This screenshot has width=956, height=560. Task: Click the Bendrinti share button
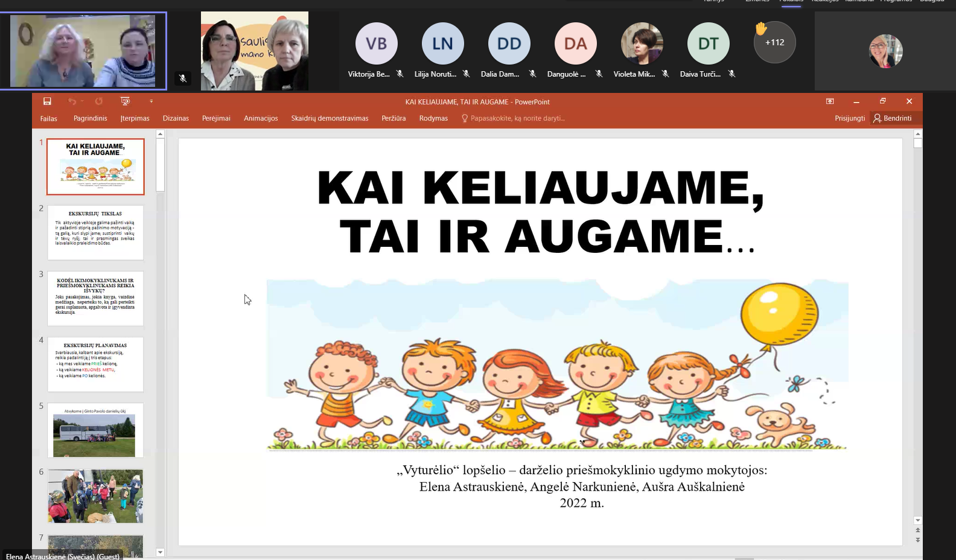[x=892, y=118]
